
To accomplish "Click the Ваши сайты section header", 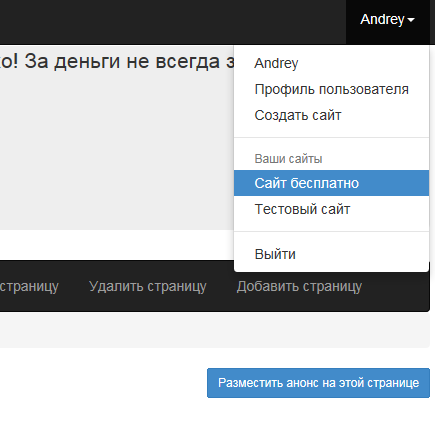I will point(288,159).
